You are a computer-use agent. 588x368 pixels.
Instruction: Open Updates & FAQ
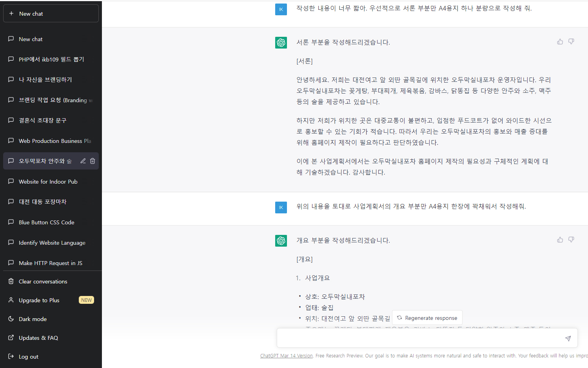pos(38,338)
